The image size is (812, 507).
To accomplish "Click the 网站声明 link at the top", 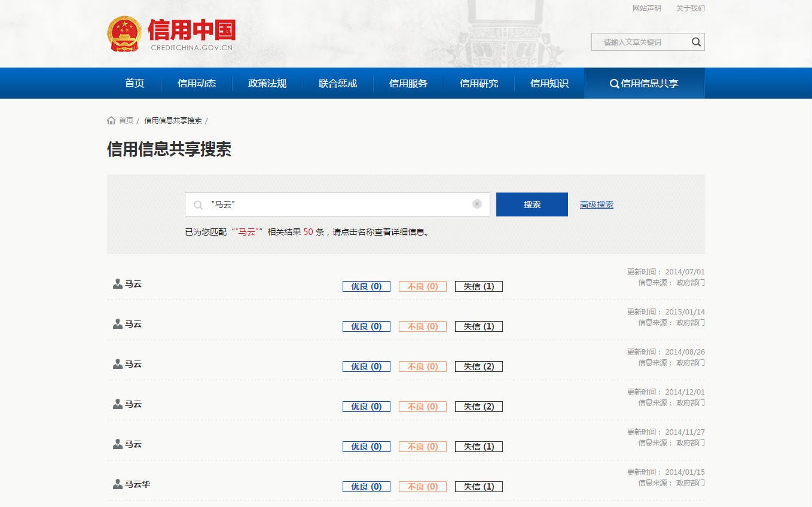I will click(647, 8).
